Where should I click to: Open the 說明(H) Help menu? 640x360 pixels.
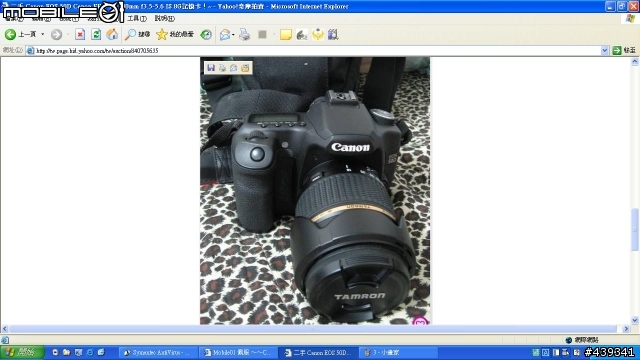164,18
